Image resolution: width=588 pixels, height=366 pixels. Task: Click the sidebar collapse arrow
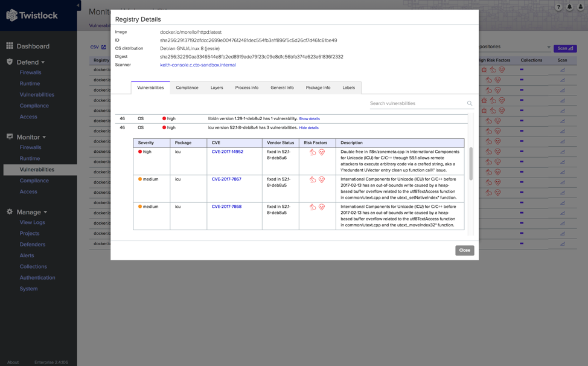point(78,5)
